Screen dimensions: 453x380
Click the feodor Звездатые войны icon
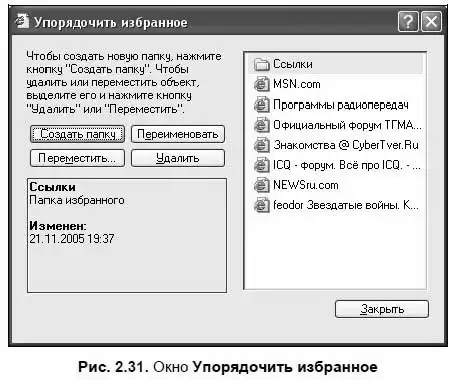point(262,205)
